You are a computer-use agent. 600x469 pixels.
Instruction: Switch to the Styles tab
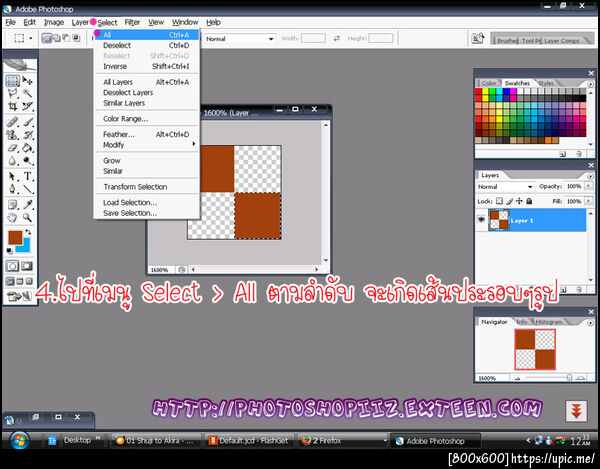546,83
